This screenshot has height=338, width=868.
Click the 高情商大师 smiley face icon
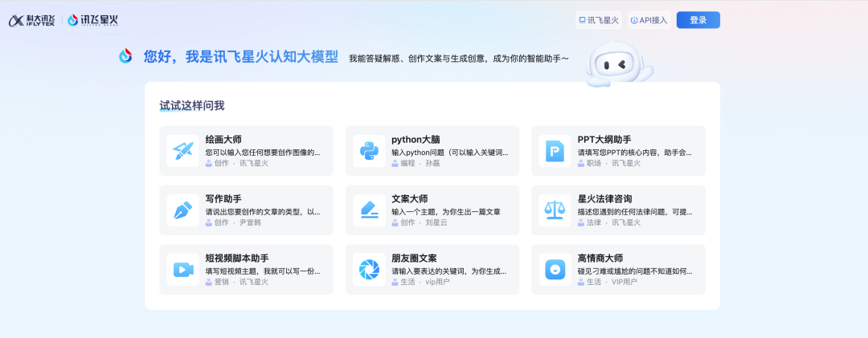(x=555, y=270)
